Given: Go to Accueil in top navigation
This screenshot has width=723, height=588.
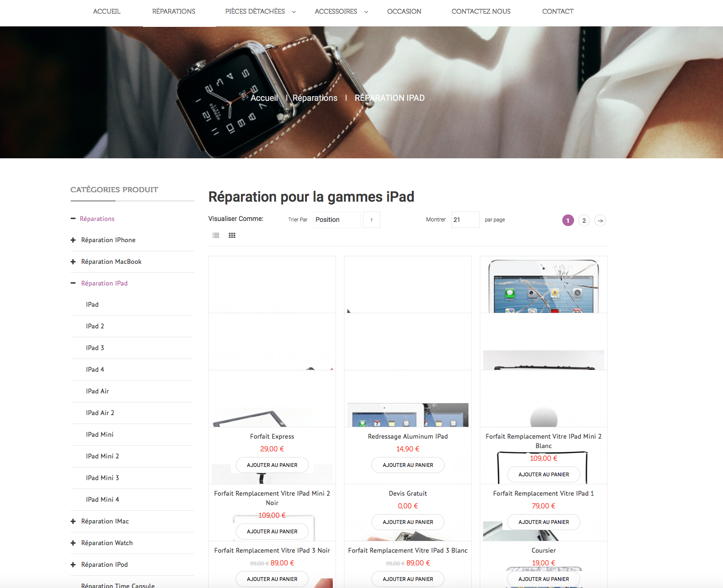Looking at the screenshot, I should (x=107, y=11).
